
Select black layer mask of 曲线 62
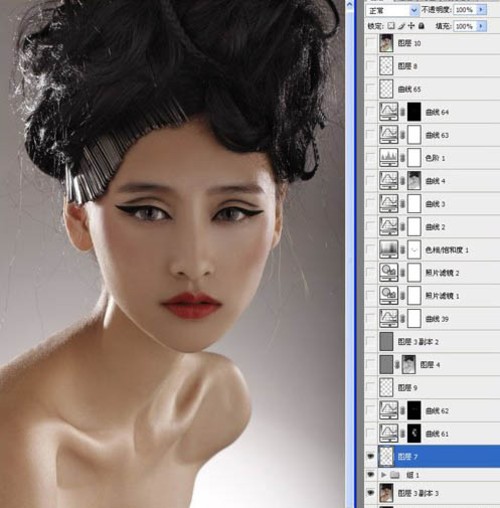(414, 411)
